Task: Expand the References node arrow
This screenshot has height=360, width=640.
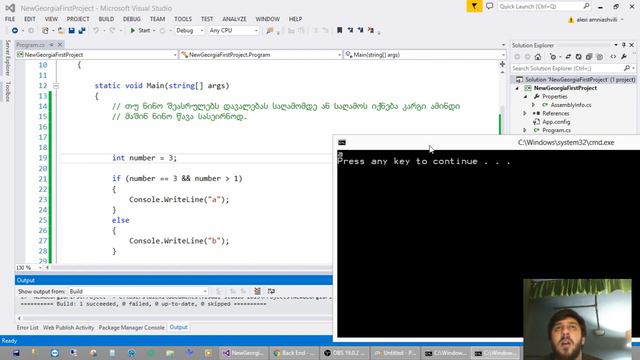Action: (x=525, y=113)
